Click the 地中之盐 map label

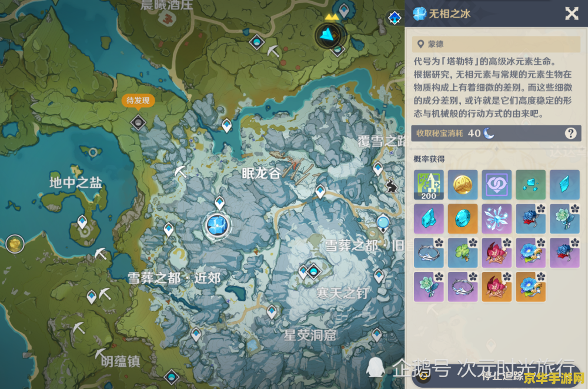(x=75, y=183)
